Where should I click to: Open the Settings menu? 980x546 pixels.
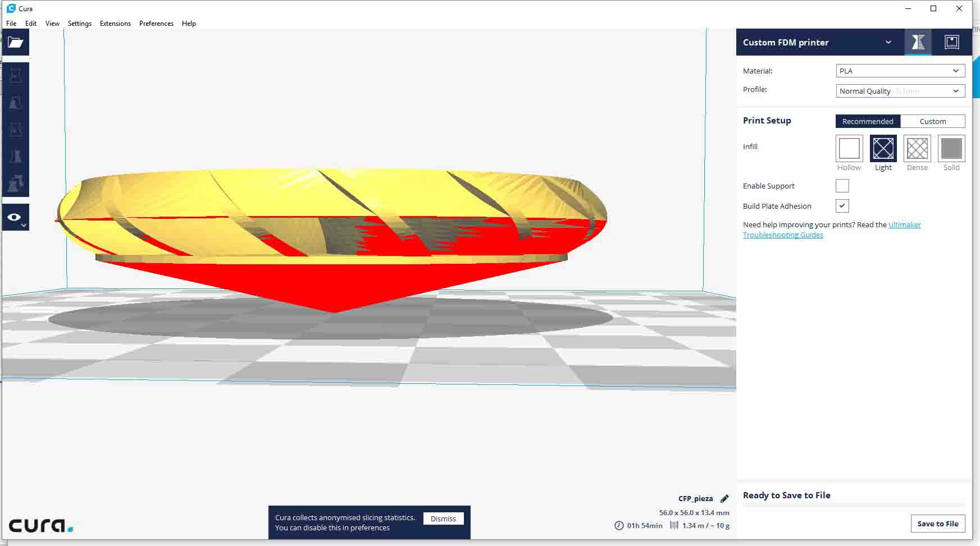click(x=80, y=24)
